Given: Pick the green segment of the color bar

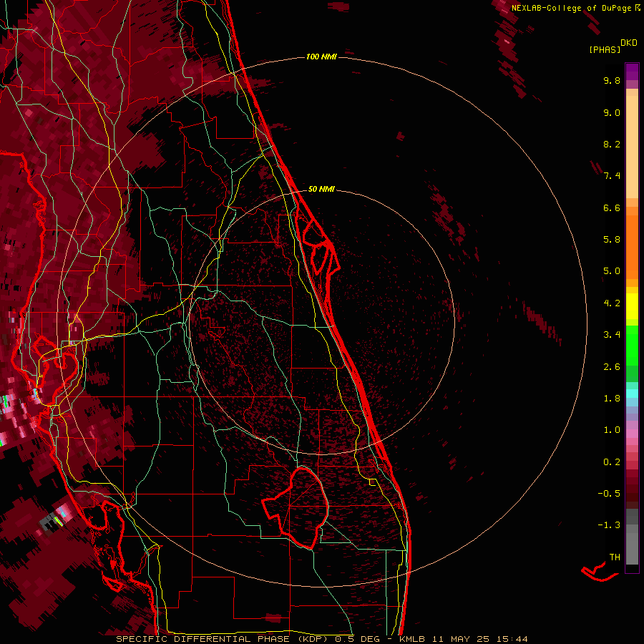Looking at the screenshot, I should coord(632,345).
